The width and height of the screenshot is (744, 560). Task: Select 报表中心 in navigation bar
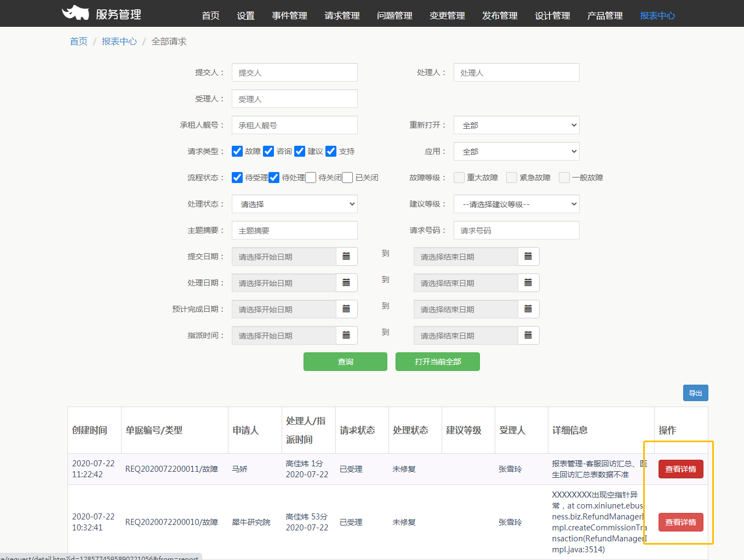[x=657, y=15]
